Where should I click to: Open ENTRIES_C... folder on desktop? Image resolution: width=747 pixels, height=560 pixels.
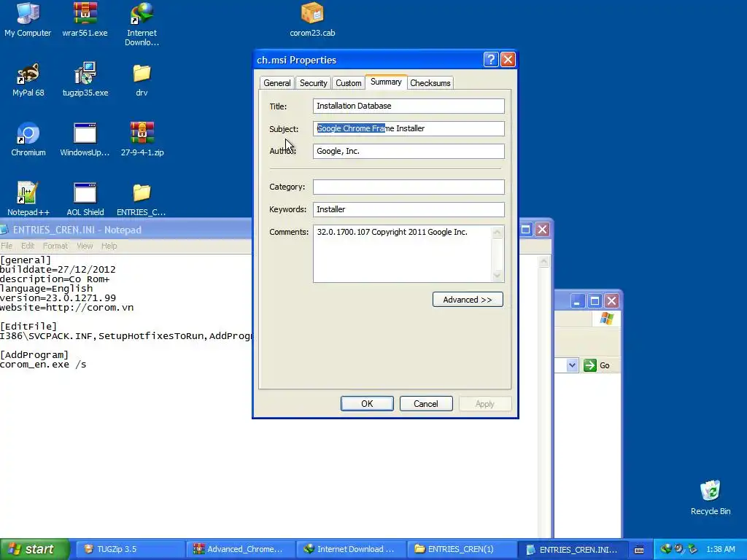142,199
